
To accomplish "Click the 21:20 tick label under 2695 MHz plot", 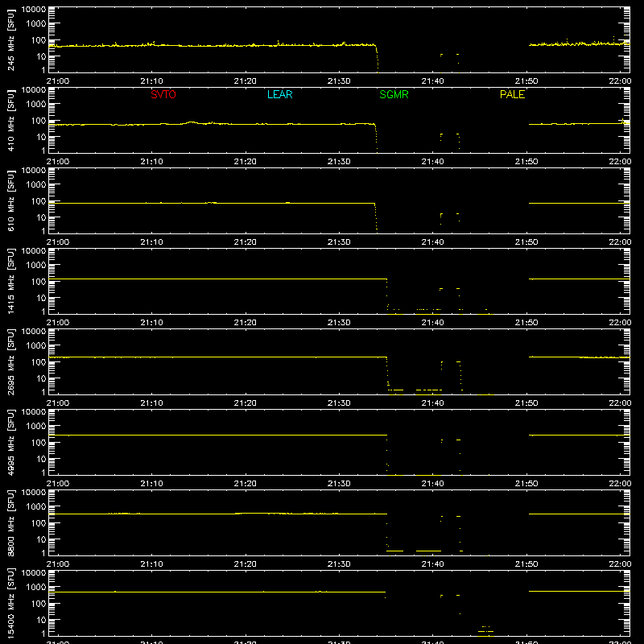I will click(x=246, y=403).
